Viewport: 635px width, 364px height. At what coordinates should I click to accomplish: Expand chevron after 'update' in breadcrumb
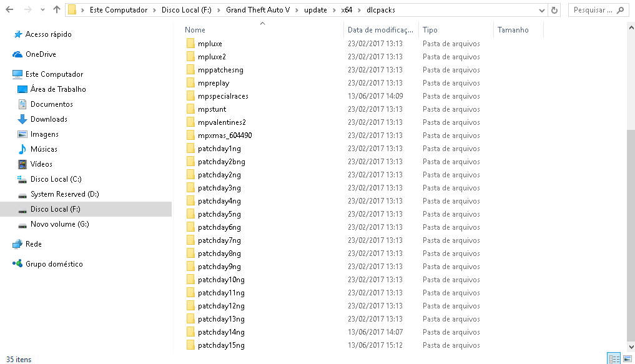334,10
